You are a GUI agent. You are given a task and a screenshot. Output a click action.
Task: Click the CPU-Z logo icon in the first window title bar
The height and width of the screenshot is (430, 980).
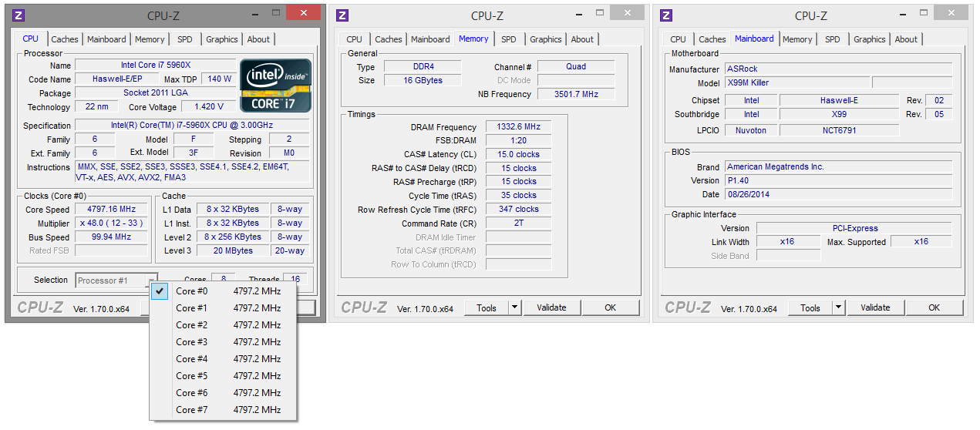pos(19,15)
